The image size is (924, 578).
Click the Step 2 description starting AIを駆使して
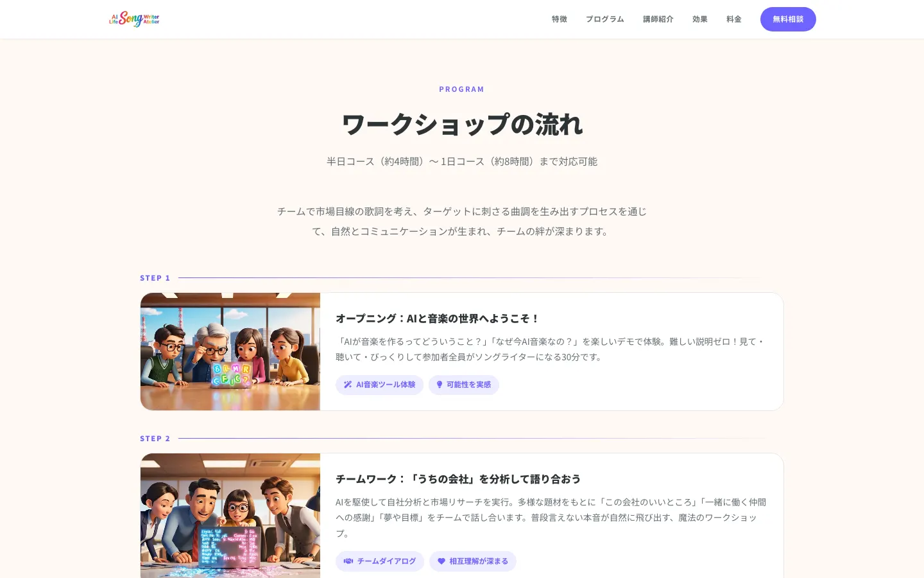(x=551, y=518)
